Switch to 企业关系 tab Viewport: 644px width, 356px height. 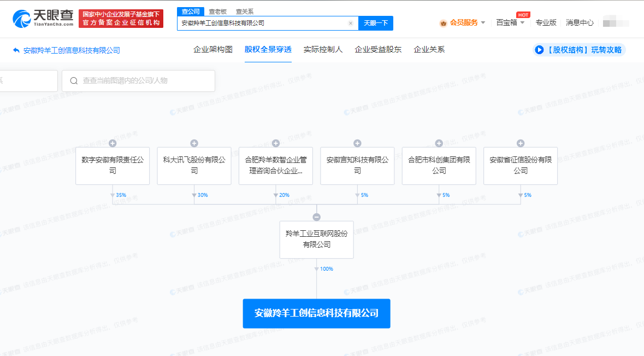(429, 50)
